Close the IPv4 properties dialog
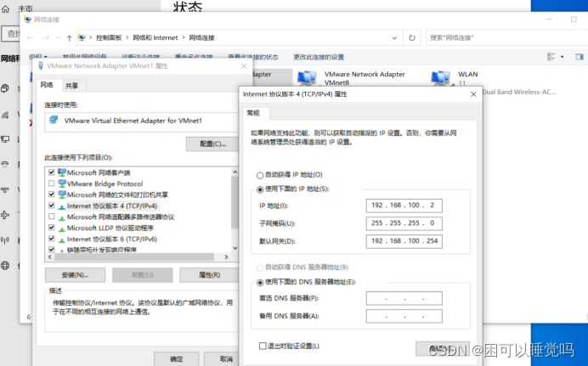The image size is (588, 366). (473, 94)
